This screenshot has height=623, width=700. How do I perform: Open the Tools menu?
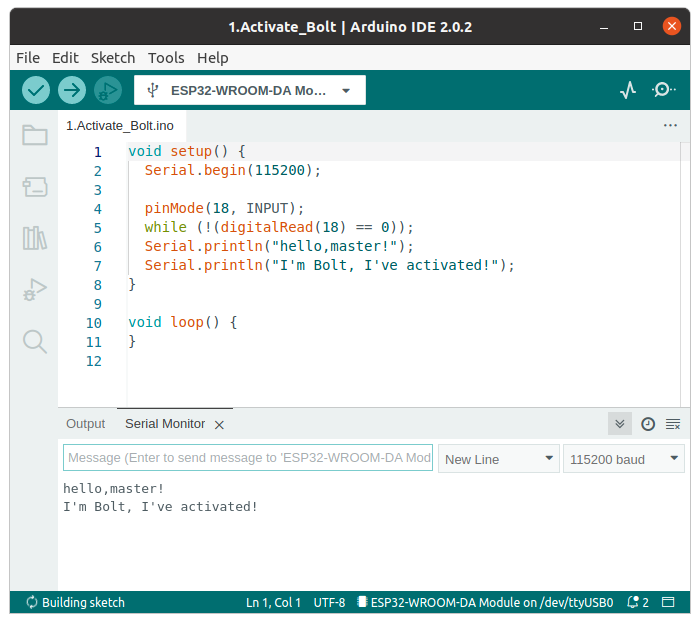[x=166, y=58]
